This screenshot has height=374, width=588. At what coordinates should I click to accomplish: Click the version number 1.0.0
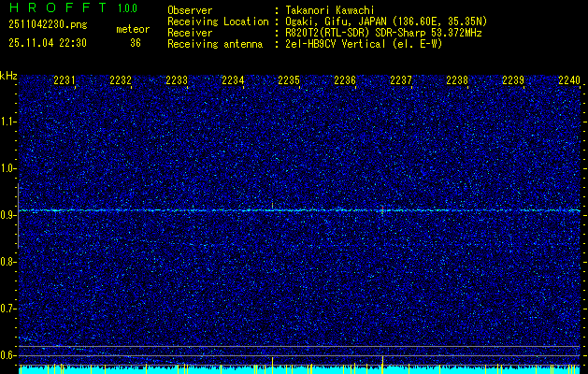(x=127, y=8)
